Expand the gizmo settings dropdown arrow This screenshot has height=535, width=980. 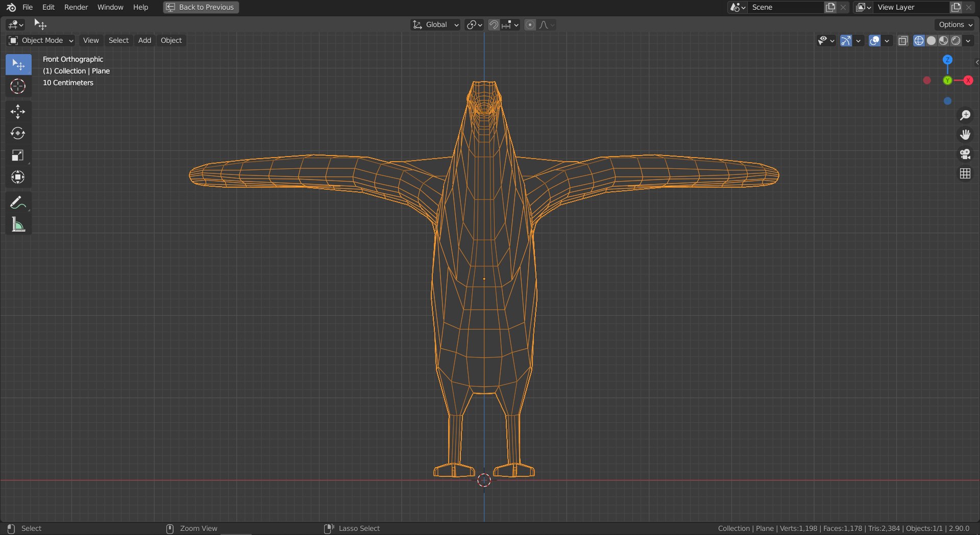coord(858,41)
